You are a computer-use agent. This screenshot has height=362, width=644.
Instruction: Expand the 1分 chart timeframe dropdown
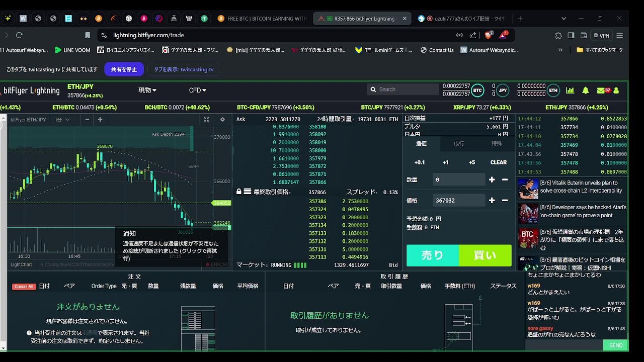click(x=62, y=120)
